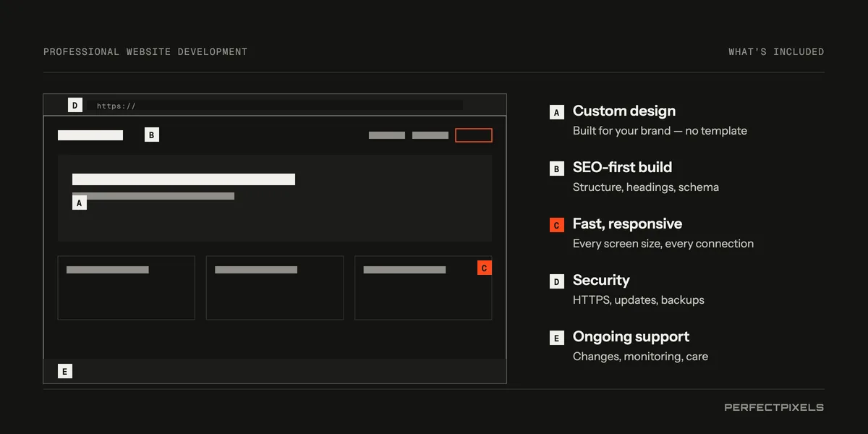Image resolution: width=868 pixels, height=434 pixels.
Task: Click the Ongoing support heading
Action: pyautogui.click(x=631, y=336)
